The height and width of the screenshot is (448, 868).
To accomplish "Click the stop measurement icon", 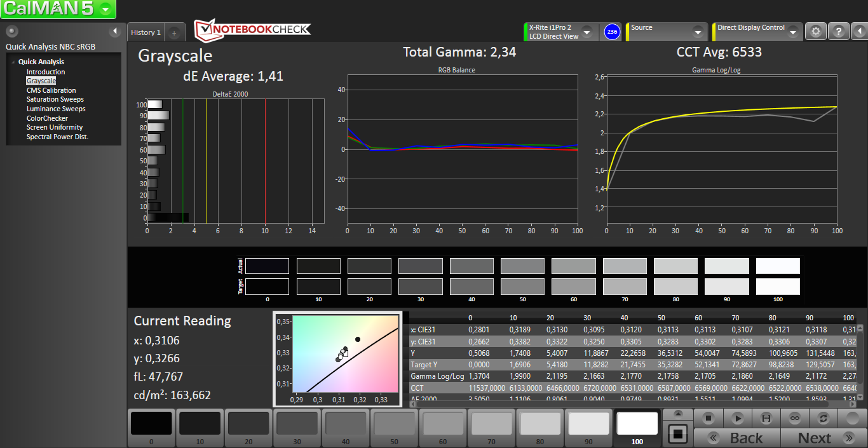I will pyautogui.click(x=709, y=418).
